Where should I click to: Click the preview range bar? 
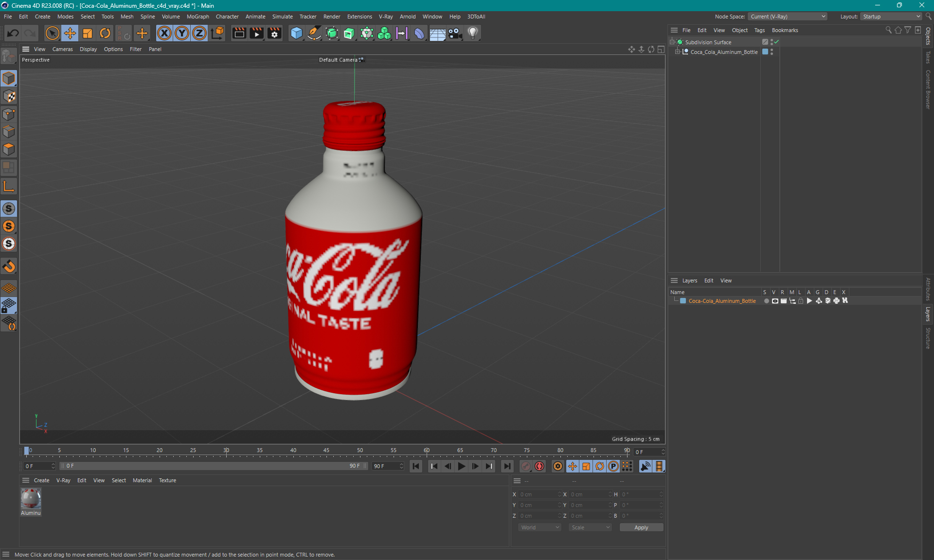click(214, 466)
